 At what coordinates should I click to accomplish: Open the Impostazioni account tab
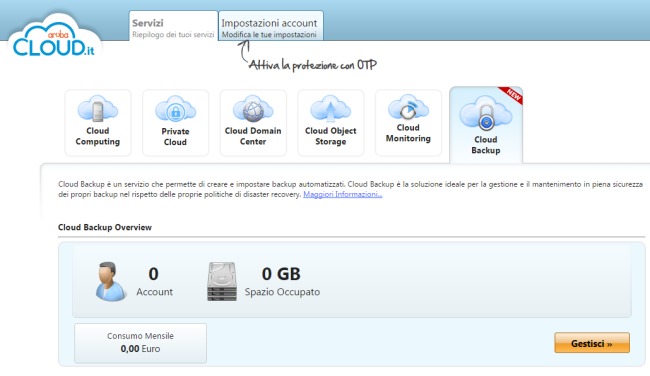point(271,26)
